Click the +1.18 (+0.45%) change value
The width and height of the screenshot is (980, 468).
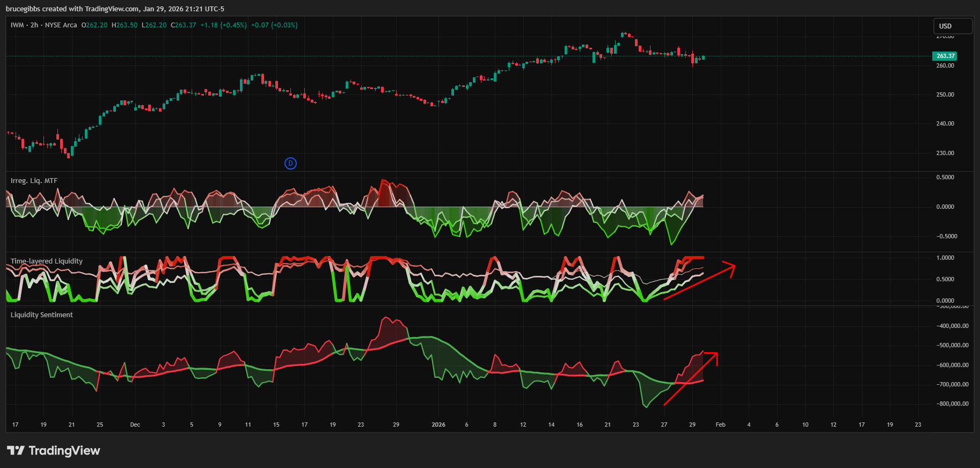click(223, 25)
